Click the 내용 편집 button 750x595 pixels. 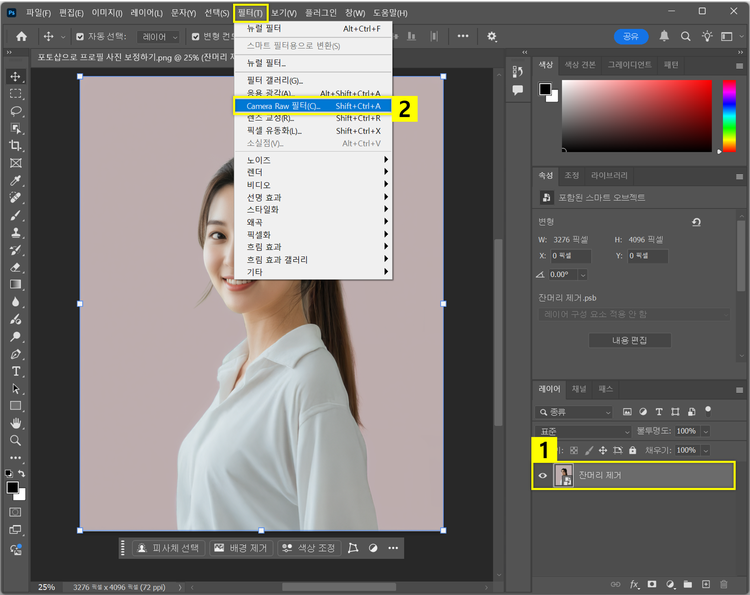pyautogui.click(x=629, y=340)
